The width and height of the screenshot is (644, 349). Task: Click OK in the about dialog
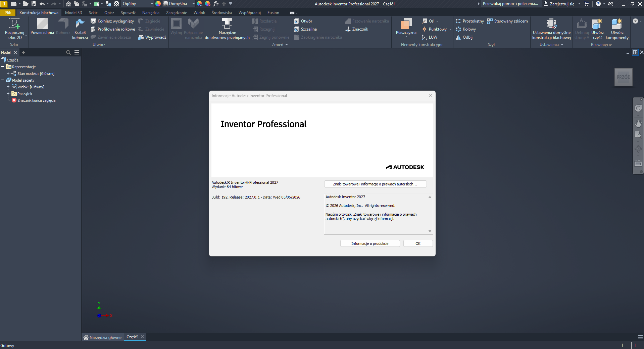tap(418, 244)
